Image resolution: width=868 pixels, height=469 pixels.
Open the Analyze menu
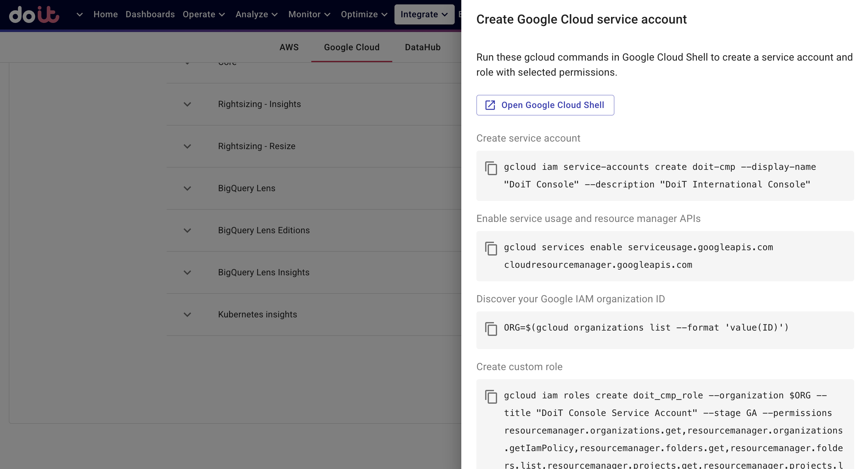pos(256,14)
